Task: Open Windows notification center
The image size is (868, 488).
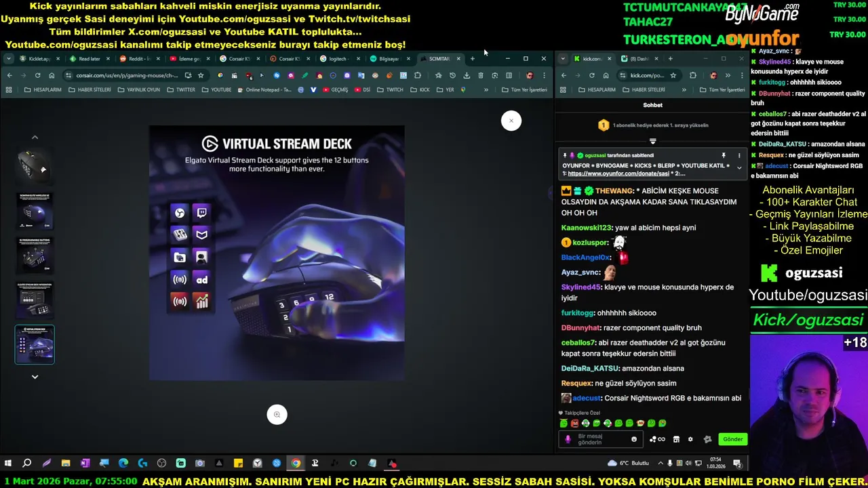Action: click(737, 464)
